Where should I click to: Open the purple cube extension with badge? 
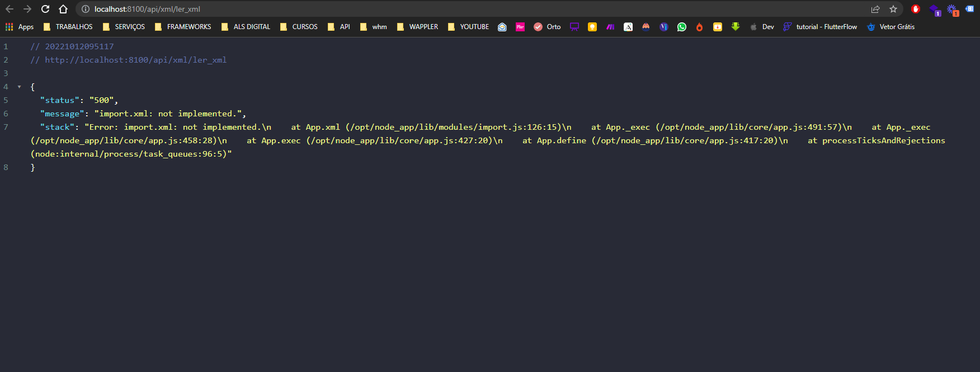tap(934, 10)
